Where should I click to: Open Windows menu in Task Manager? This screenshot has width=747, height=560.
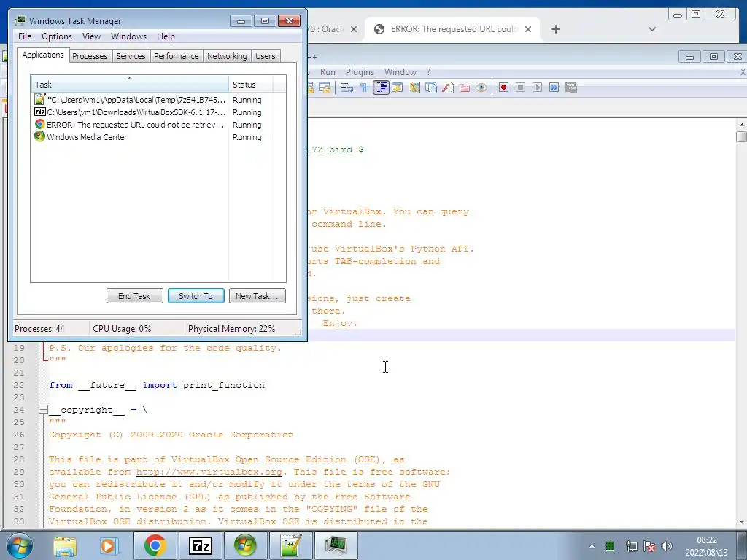128,36
